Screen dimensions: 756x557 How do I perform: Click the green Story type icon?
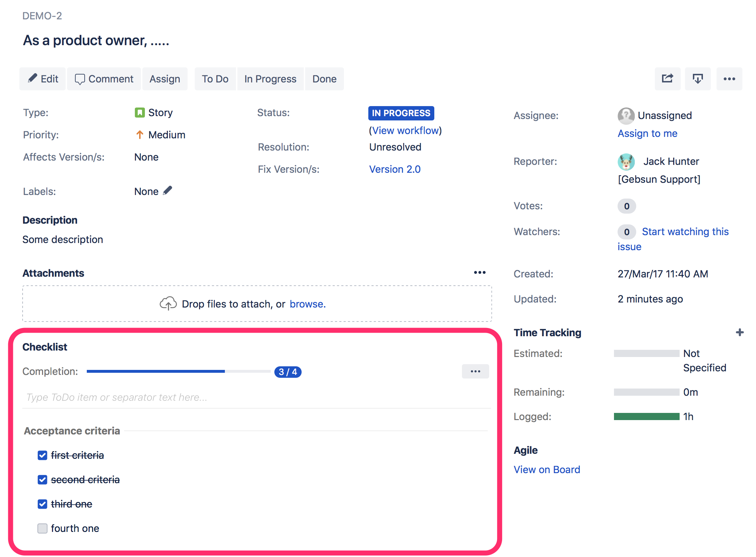(x=140, y=112)
